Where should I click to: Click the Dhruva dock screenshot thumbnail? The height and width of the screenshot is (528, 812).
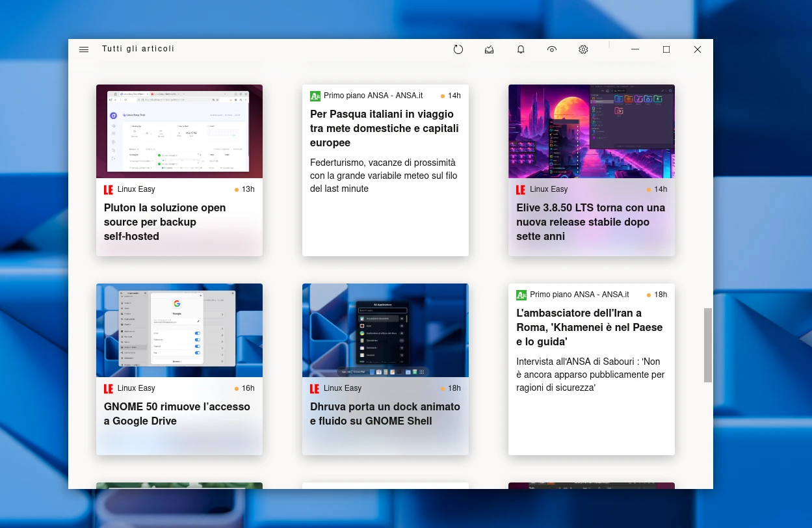pos(385,330)
